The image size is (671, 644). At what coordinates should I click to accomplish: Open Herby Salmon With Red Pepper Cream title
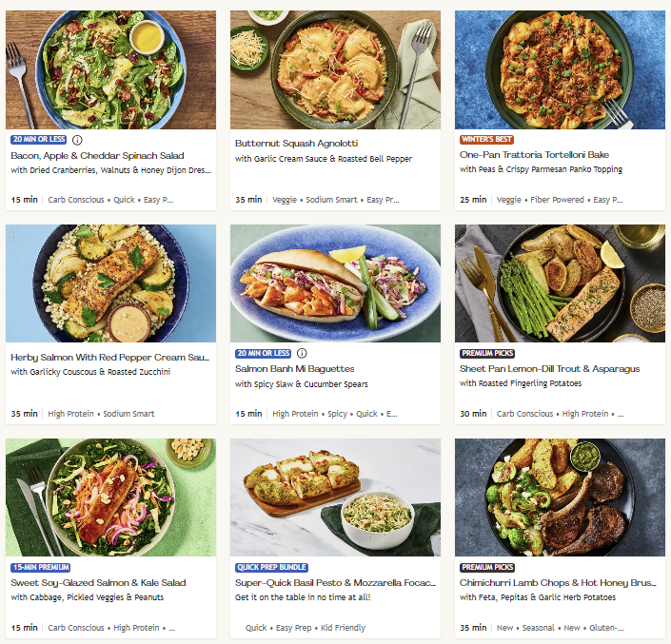(110, 358)
